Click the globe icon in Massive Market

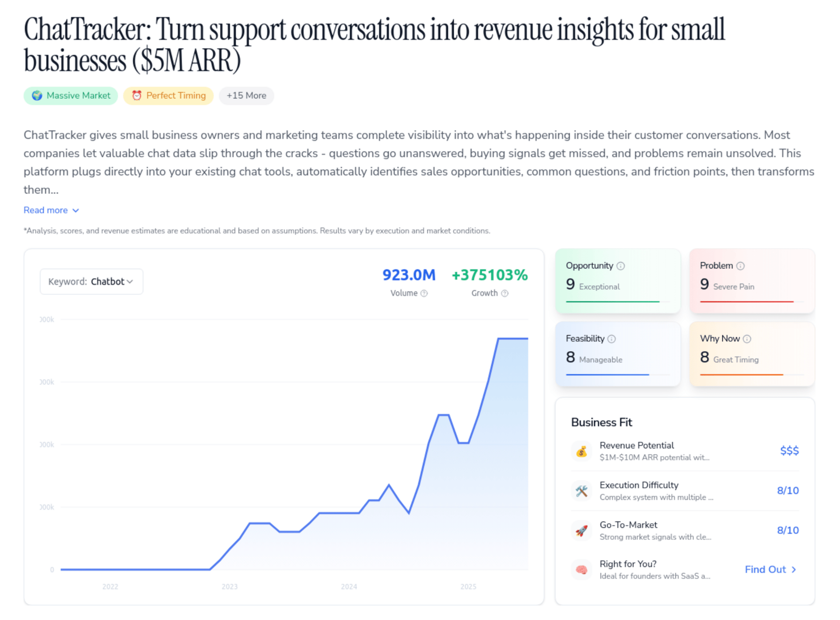[37, 95]
